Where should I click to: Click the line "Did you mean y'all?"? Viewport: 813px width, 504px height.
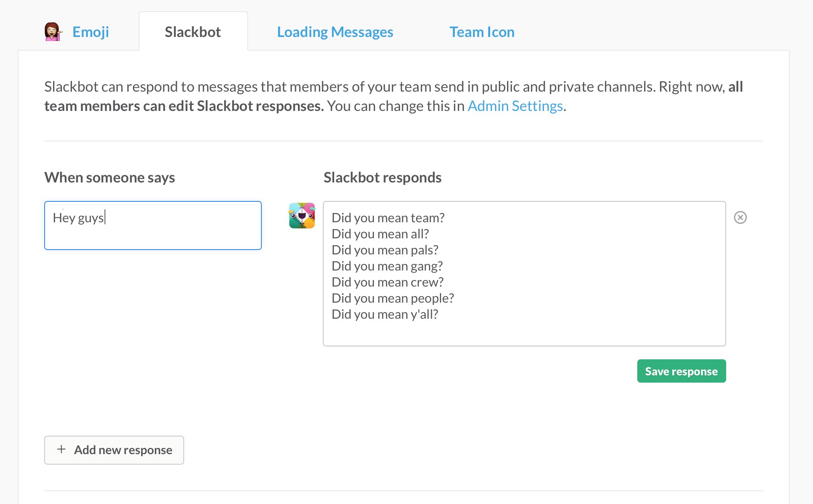pos(385,314)
